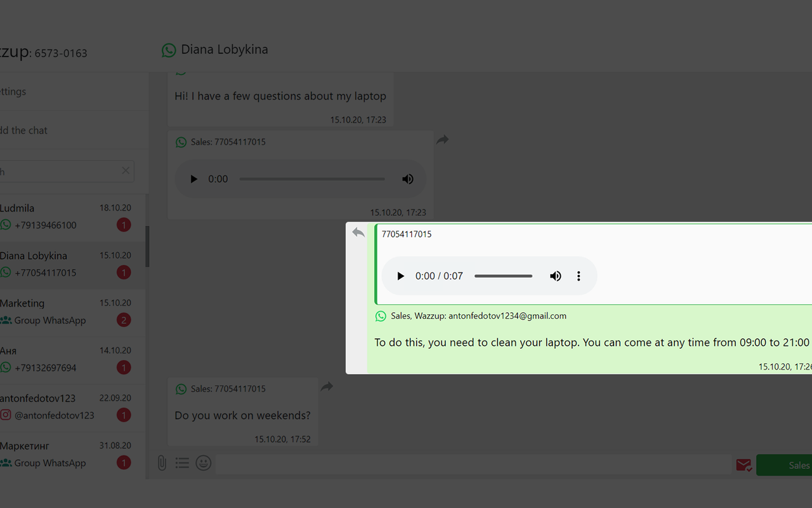
Task: Attach a file with the paperclip icon
Action: tap(162, 464)
